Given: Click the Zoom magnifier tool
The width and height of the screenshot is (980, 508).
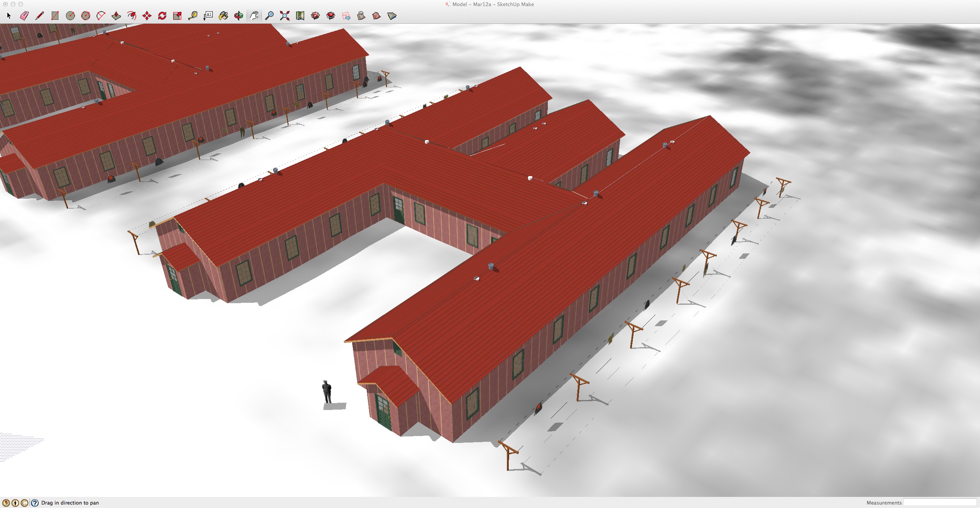Looking at the screenshot, I should [x=269, y=16].
